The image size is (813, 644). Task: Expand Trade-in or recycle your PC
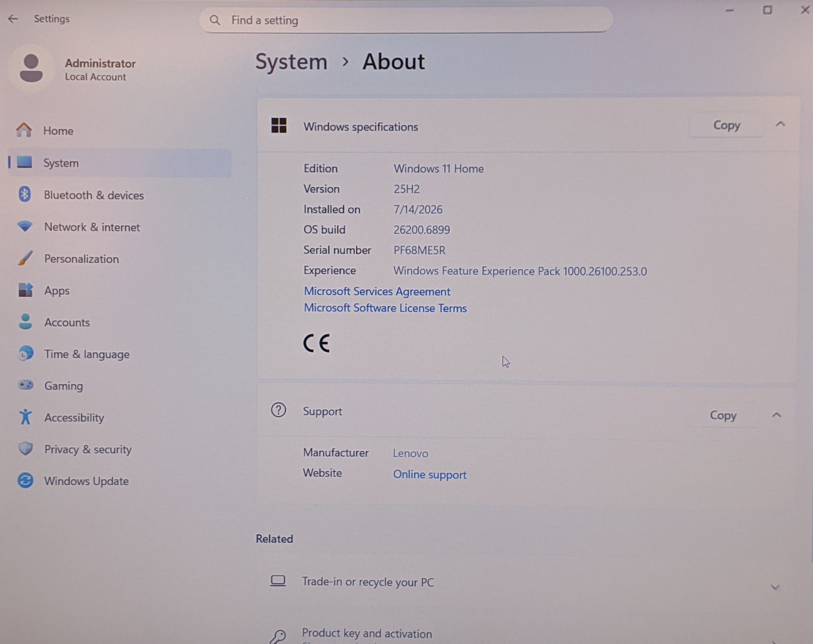pyautogui.click(x=775, y=587)
